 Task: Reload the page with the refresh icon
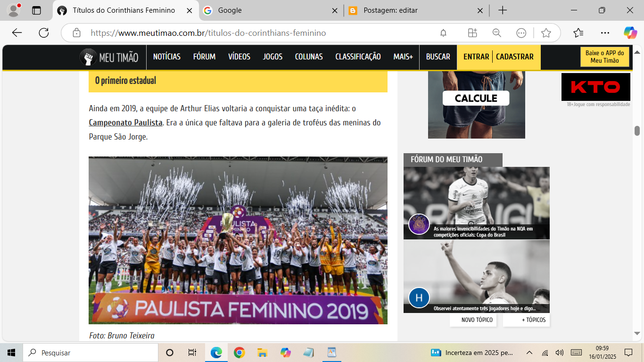point(44,33)
